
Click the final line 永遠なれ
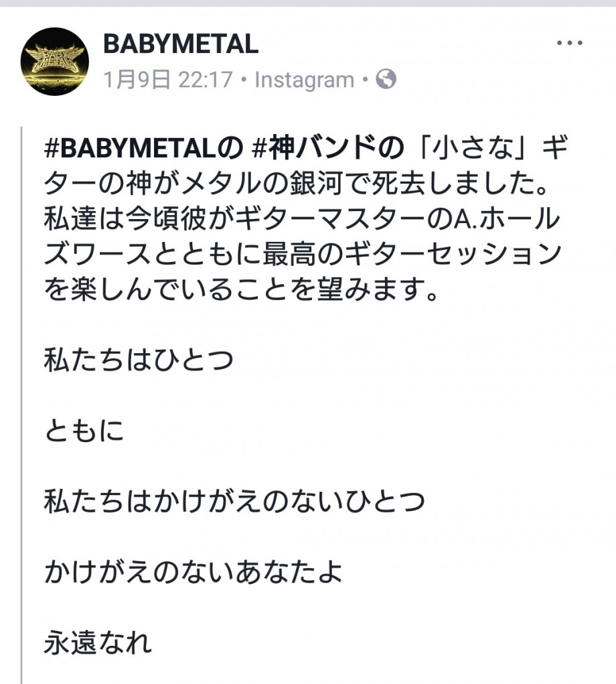coord(98,642)
